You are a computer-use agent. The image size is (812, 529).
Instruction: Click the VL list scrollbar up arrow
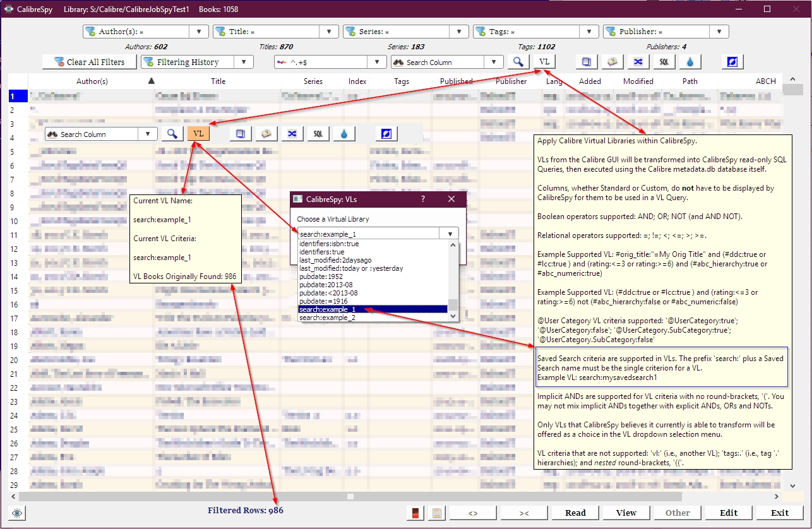(x=453, y=245)
